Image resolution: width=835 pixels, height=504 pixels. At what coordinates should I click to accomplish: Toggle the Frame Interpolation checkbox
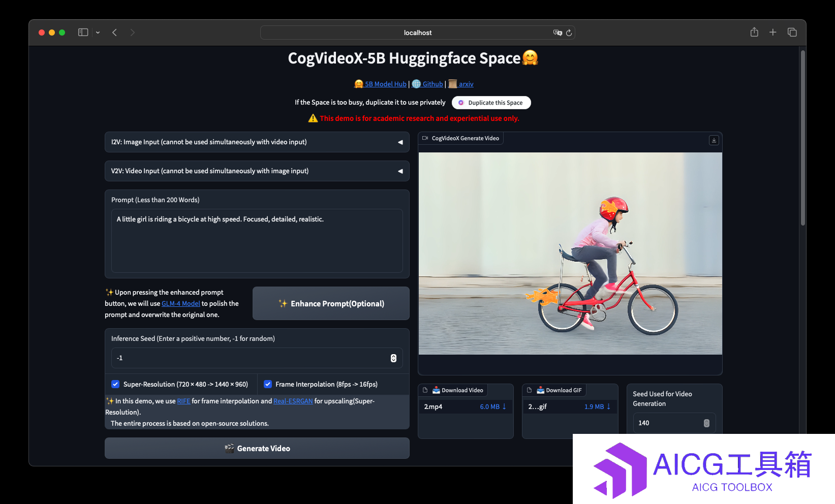pos(268,384)
